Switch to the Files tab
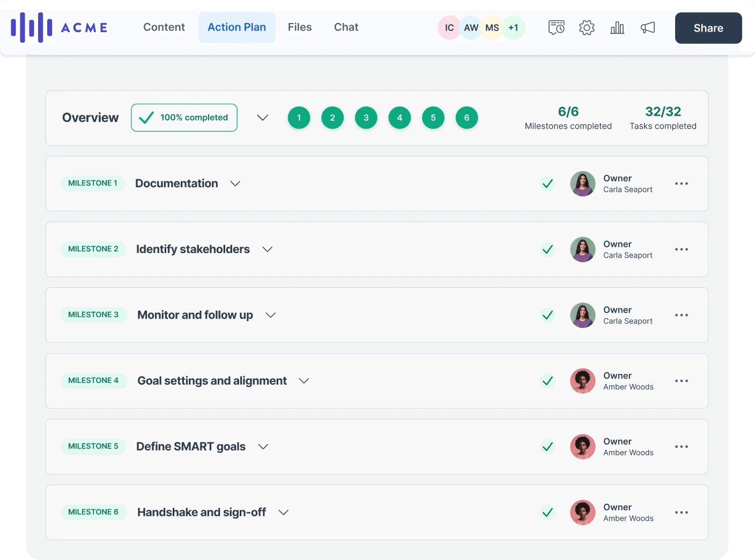Viewport: 755px width, 560px height. click(x=299, y=27)
